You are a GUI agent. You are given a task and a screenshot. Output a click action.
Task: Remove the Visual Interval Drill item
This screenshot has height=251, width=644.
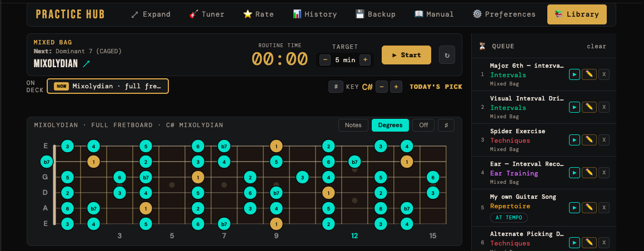(x=604, y=107)
